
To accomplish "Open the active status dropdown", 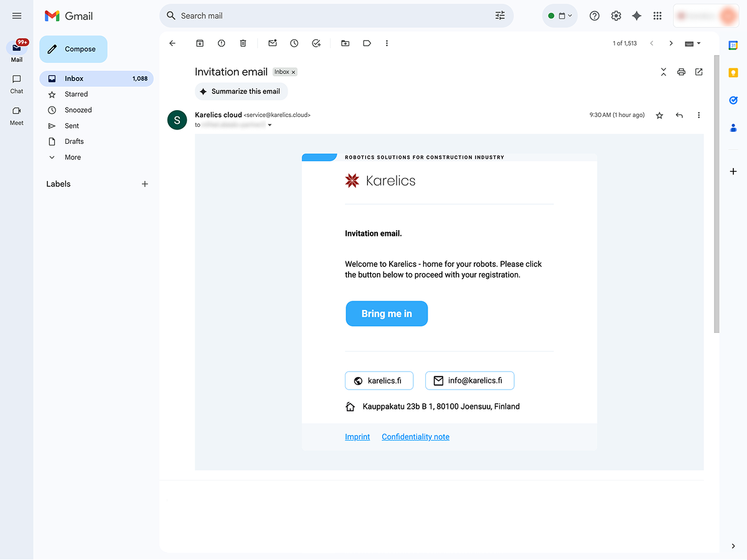I will click(x=560, y=16).
